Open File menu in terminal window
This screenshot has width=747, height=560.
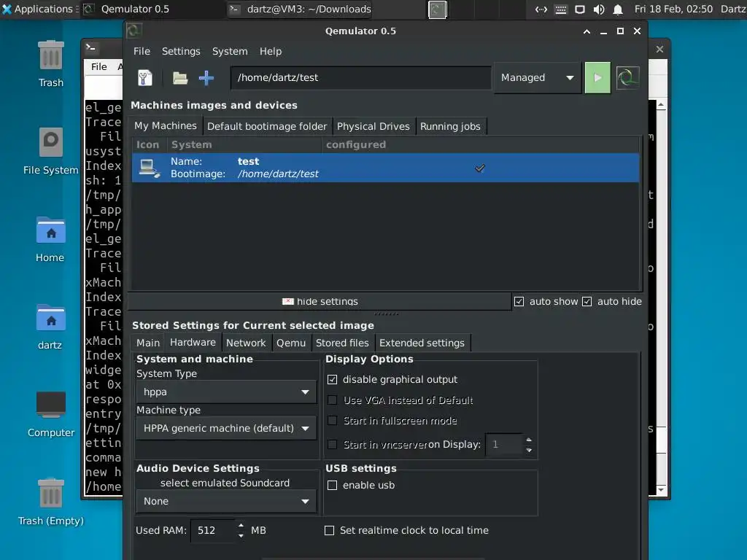click(99, 66)
